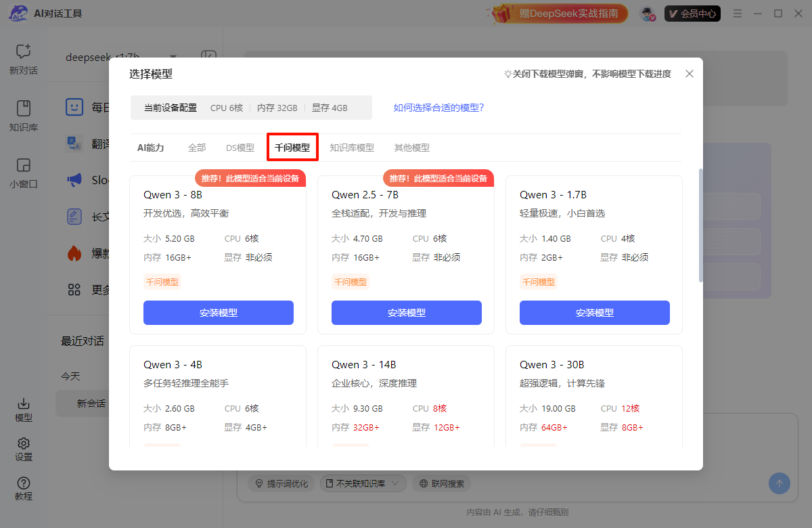Click the long document icon in sidebar list
This screenshot has height=528, width=812.
click(74, 217)
